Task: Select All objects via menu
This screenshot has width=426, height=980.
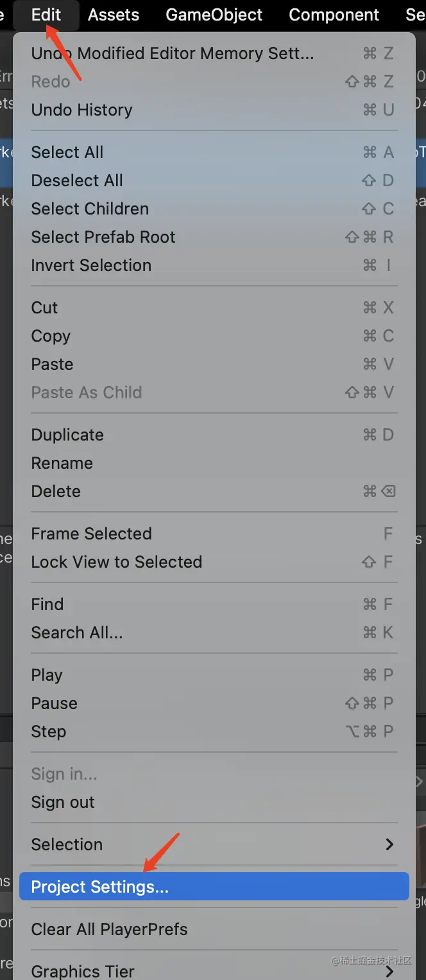Action: (x=67, y=152)
